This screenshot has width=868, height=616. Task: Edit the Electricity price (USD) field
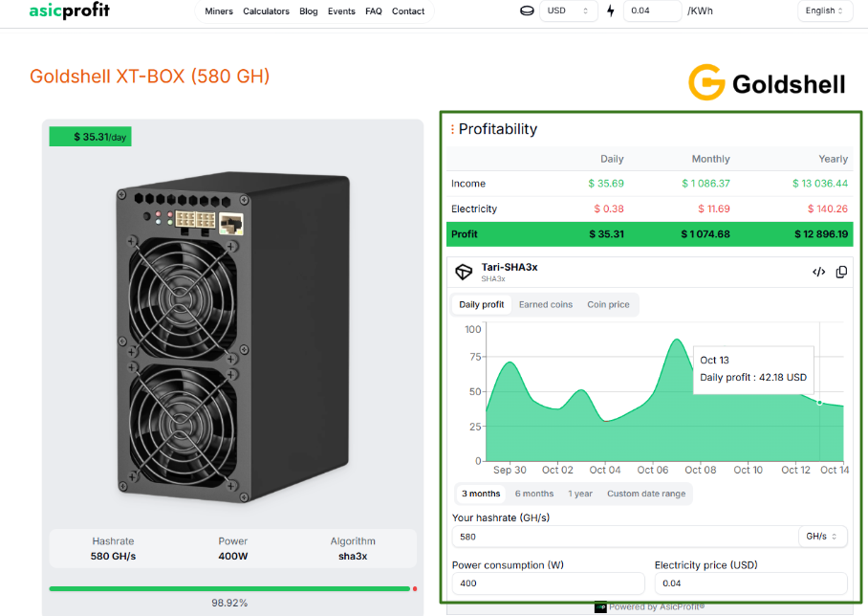click(750, 583)
